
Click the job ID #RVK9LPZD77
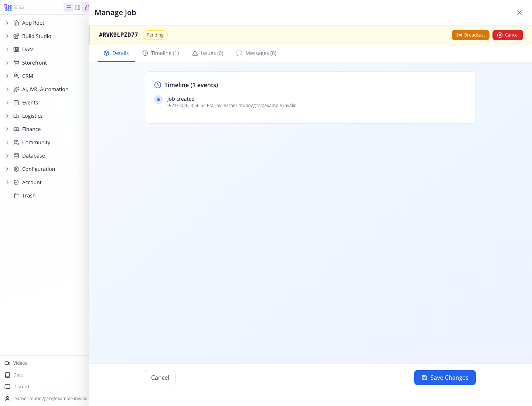[118, 35]
